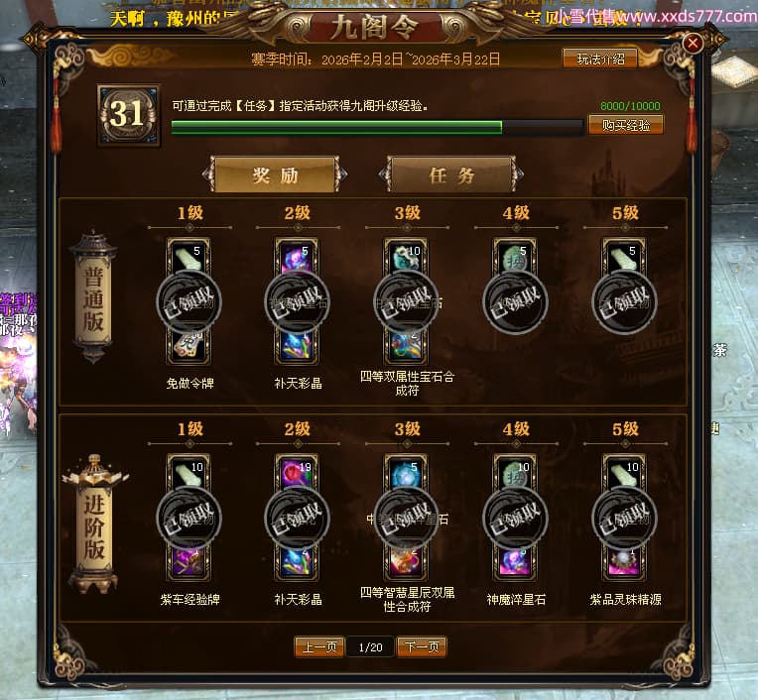Select the 补天彩晶 icon in the 普通版 row
The width and height of the screenshot is (758, 700).
(298, 346)
